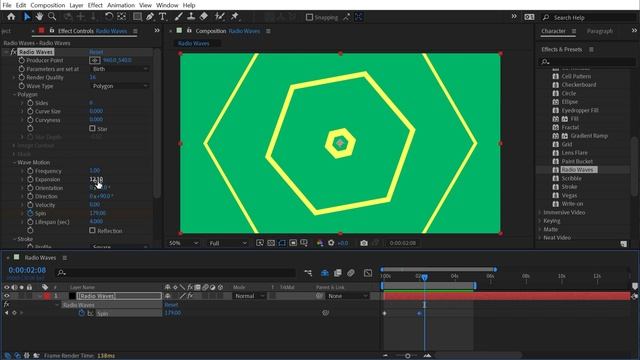This screenshot has width=640, height=360.
Task: Click the Frequency stopwatch icon
Action: click(30, 171)
